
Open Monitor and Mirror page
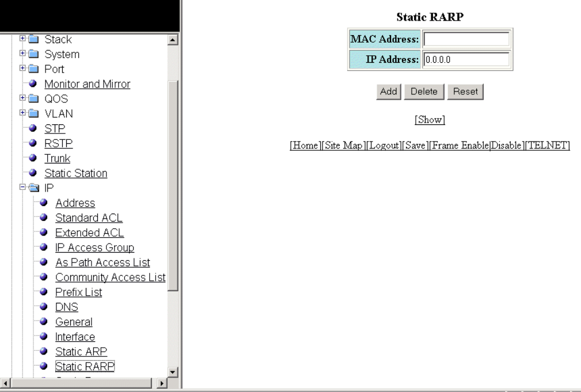tap(87, 84)
